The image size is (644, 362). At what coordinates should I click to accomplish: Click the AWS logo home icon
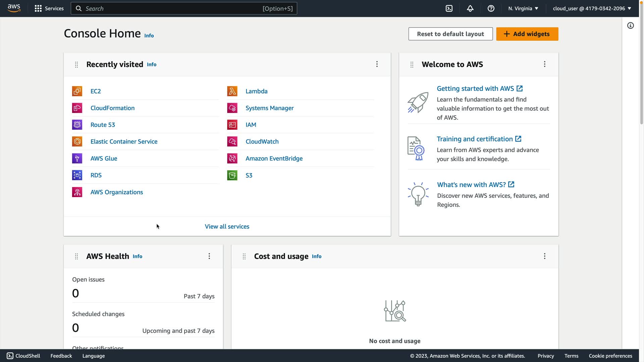pyautogui.click(x=14, y=8)
